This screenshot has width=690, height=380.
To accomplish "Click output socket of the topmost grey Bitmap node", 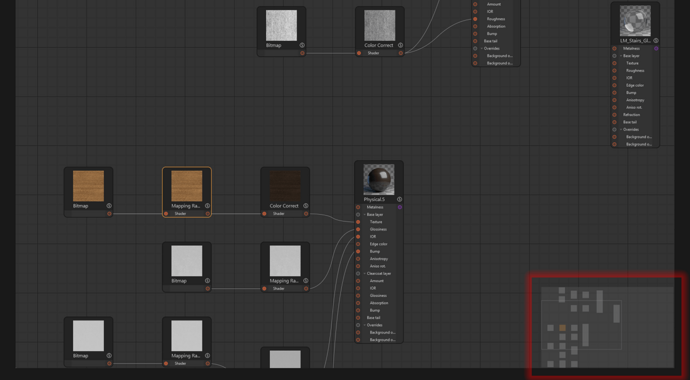I will [302, 53].
